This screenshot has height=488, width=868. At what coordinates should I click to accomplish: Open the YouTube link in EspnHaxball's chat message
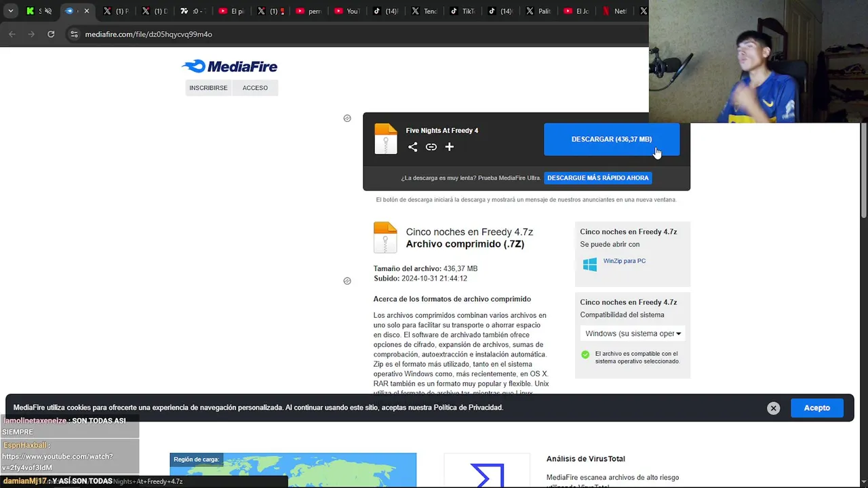pos(57,462)
